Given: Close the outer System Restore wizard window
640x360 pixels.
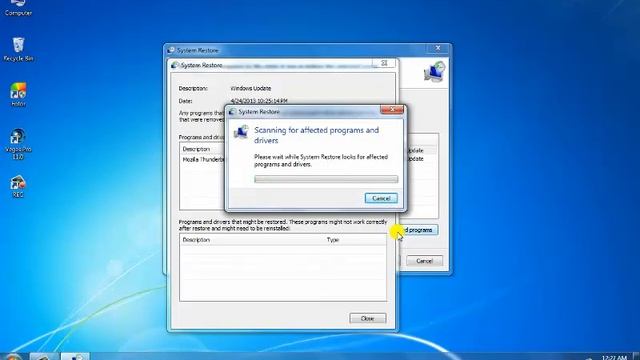Looking at the screenshot, I should tap(438, 48).
